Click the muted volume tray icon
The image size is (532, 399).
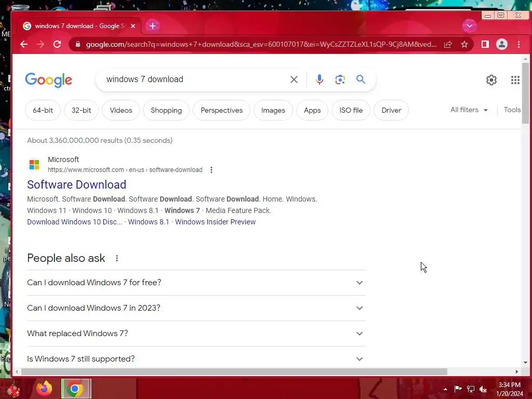pyautogui.click(x=483, y=389)
